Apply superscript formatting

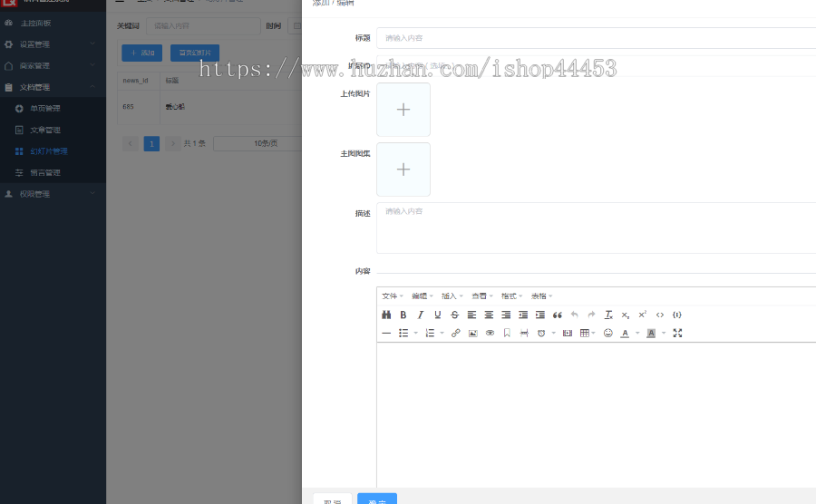click(643, 315)
